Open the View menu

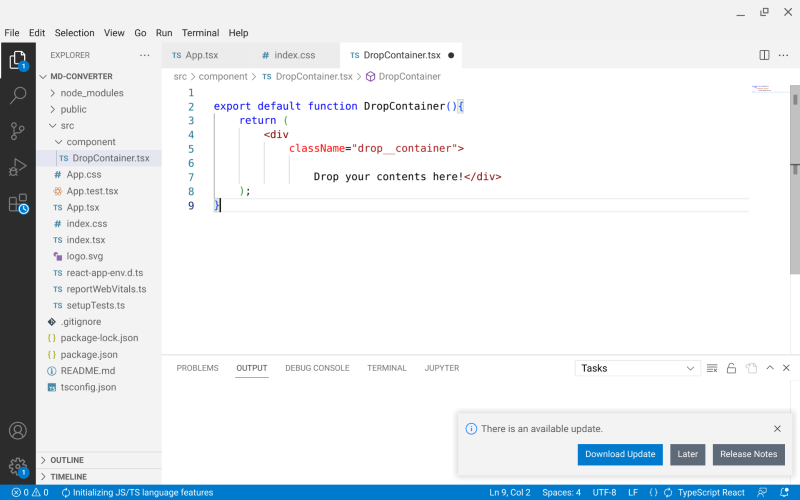[114, 33]
